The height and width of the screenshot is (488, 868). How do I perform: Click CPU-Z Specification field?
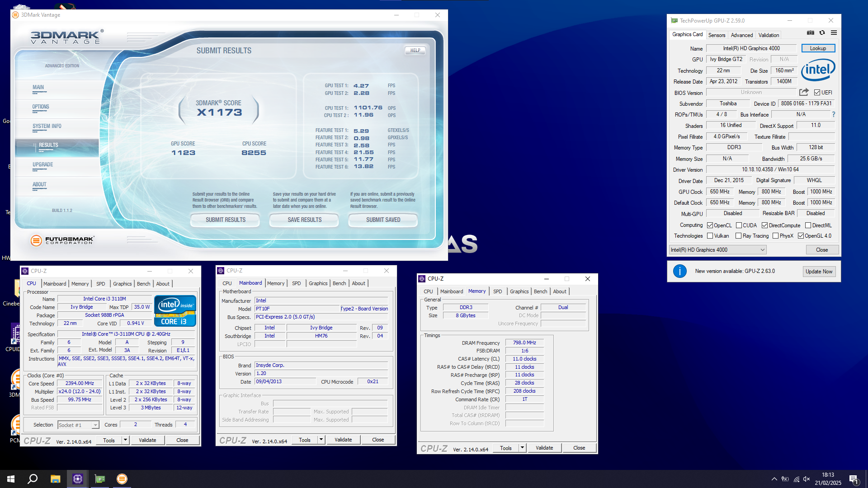click(x=126, y=334)
